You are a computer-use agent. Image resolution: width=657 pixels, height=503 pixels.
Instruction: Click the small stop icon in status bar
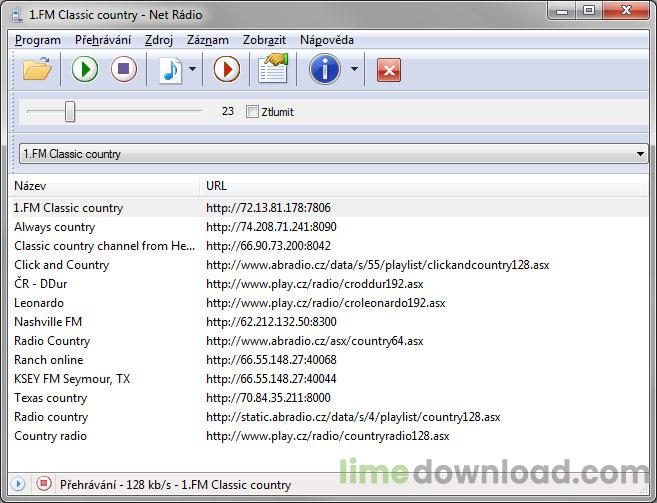(x=44, y=484)
